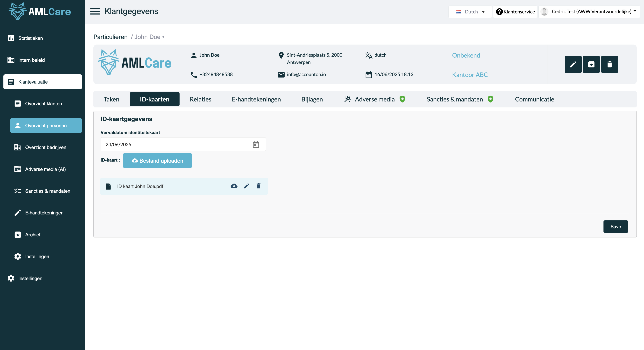Expand the Cedric Test user menu

pyautogui.click(x=589, y=12)
